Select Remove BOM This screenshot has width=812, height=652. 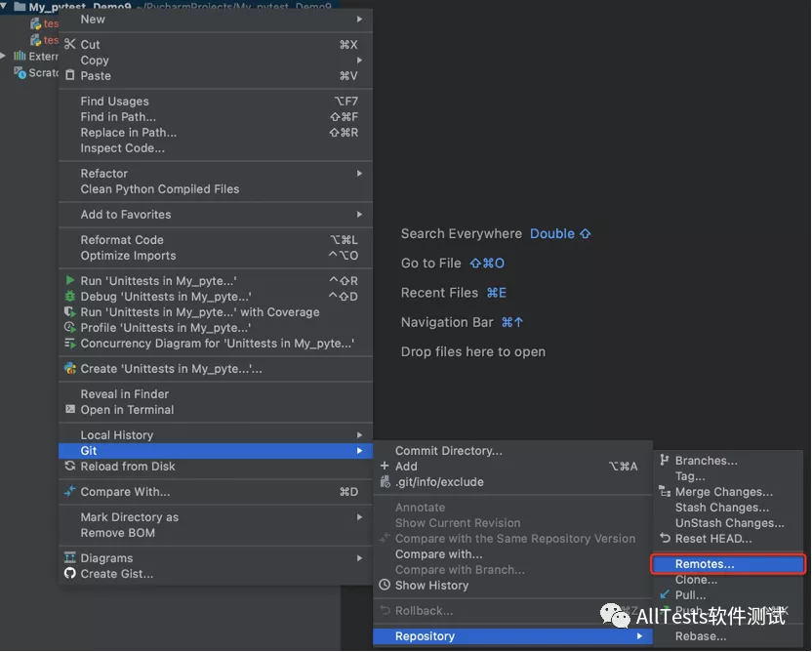216,532
